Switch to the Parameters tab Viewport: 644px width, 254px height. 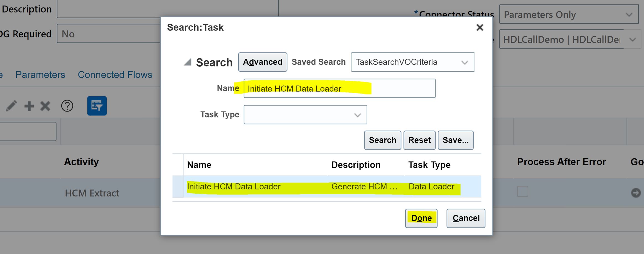pyautogui.click(x=40, y=74)
